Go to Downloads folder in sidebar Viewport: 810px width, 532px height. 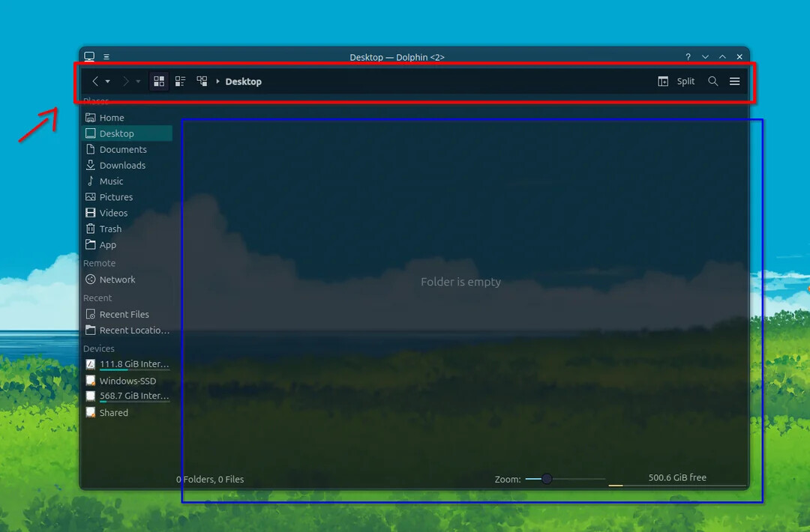pyautogui.click(x=122, y=166)
